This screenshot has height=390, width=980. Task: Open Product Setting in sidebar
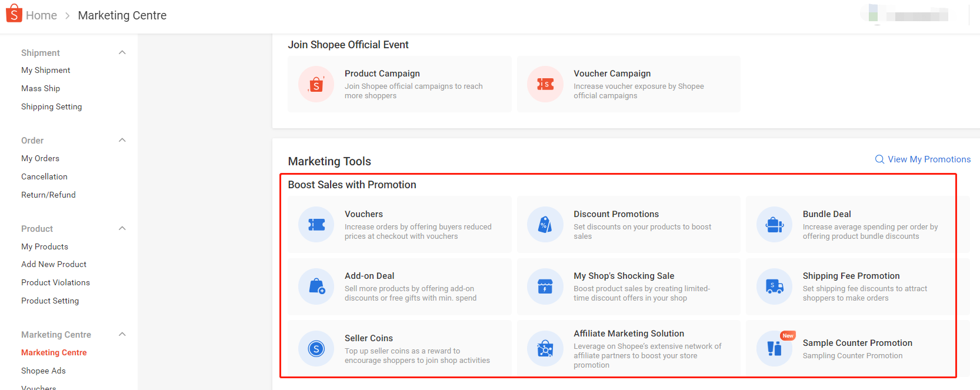coord(50,301)
